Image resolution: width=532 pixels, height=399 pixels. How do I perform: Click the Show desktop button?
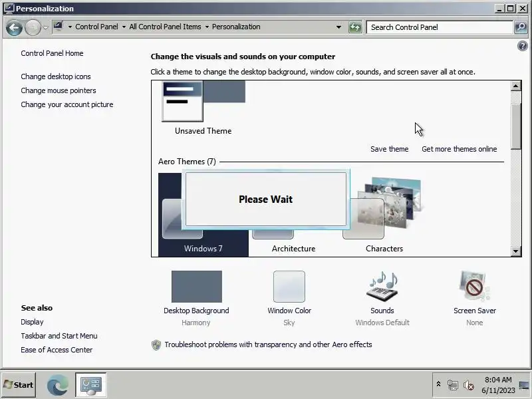click(x=524, y=385)
